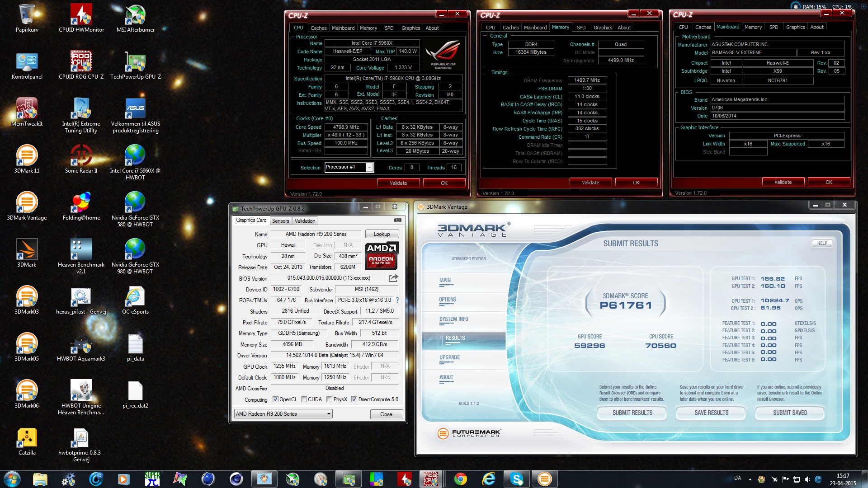Switch to About tab in first CPU-Z window
The image size is (868, 488).
pyautogui.click(x=432, y=28)
